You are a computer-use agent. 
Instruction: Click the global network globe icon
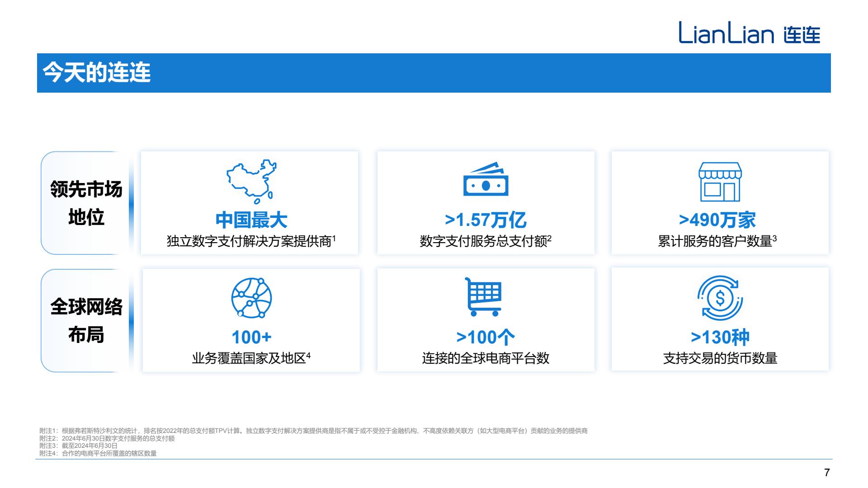[251, 298]
